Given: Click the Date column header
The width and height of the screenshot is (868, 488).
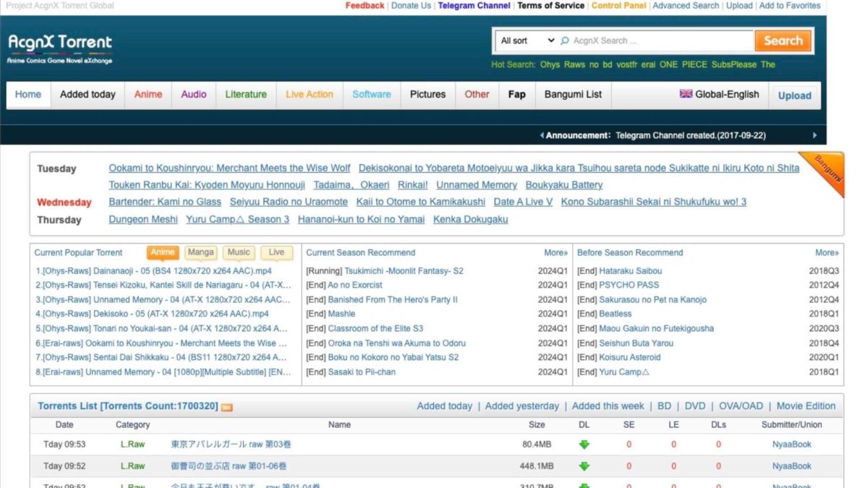Looking at the screenshot, I should pyautogui.click(x=64, y=425).
